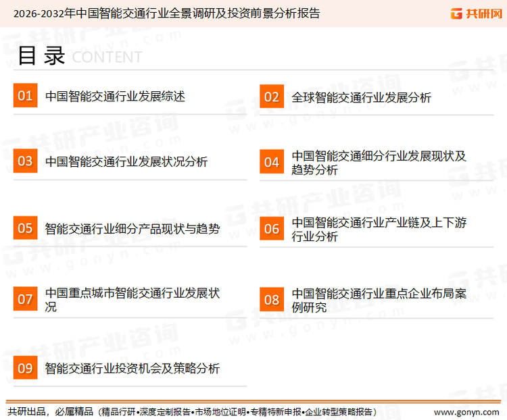
Task: Open chapter 中国智能交通行业产业链及上下游行业分析
Action: click(x=379, y=229)
